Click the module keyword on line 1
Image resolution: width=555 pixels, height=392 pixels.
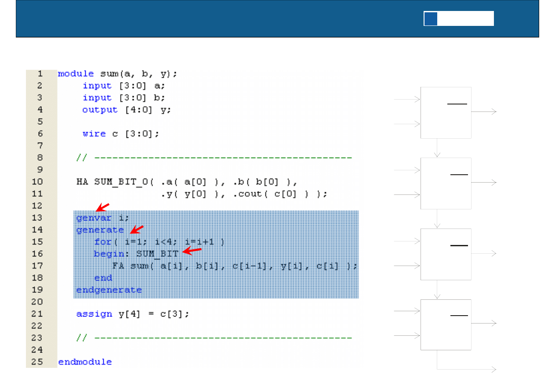(76, 74)
